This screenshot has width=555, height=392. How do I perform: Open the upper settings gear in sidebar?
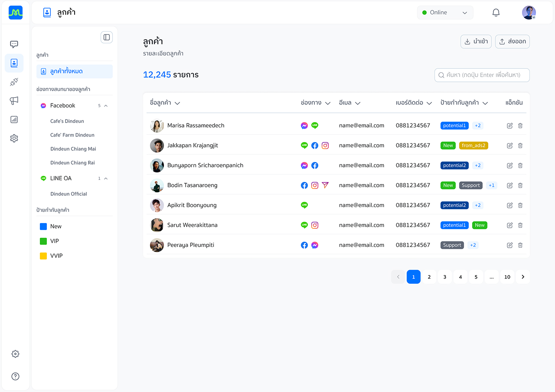pos(14,138)
